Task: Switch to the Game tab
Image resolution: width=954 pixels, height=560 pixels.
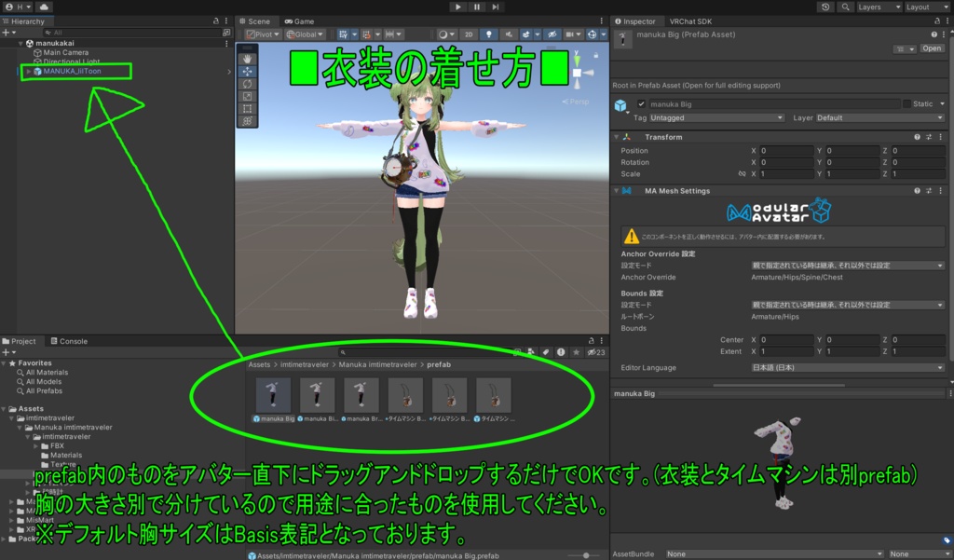Action: pyautogui.click(x=300, y=21)
